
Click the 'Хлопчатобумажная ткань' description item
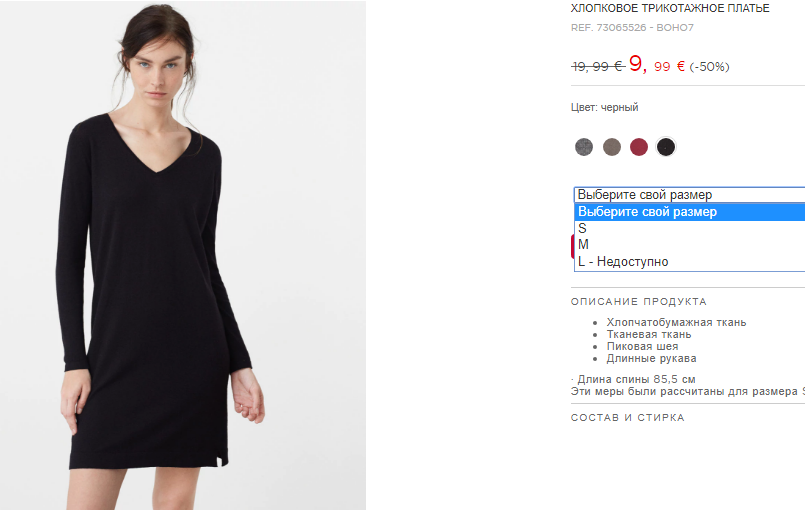point(676,322)
